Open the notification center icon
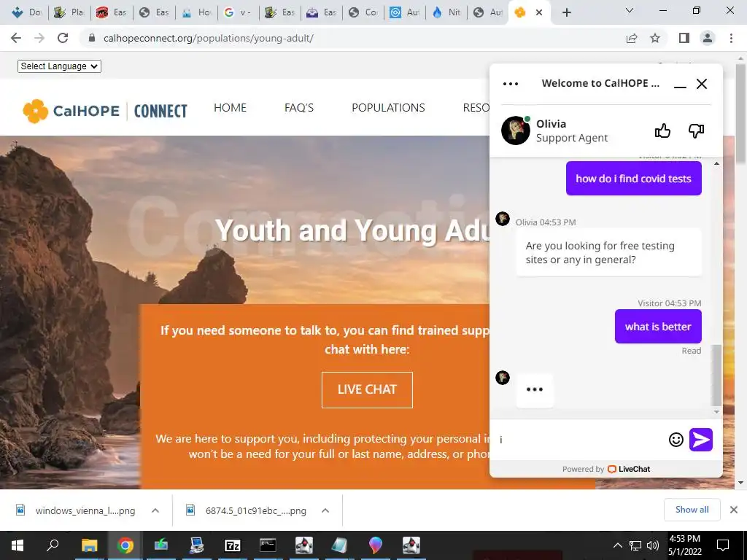Viewport: 747px width, 560px height. pyautogui.click(x=723, y=545)
